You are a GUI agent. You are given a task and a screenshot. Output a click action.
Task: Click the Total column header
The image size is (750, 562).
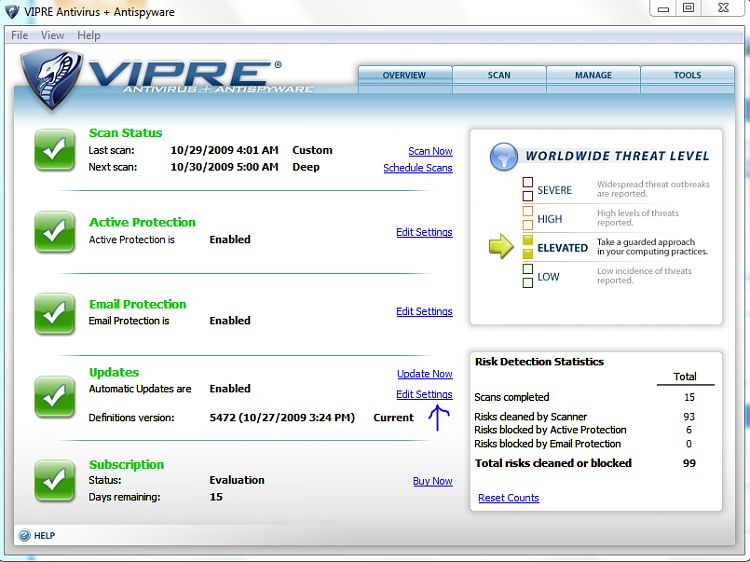pos(685,377)
